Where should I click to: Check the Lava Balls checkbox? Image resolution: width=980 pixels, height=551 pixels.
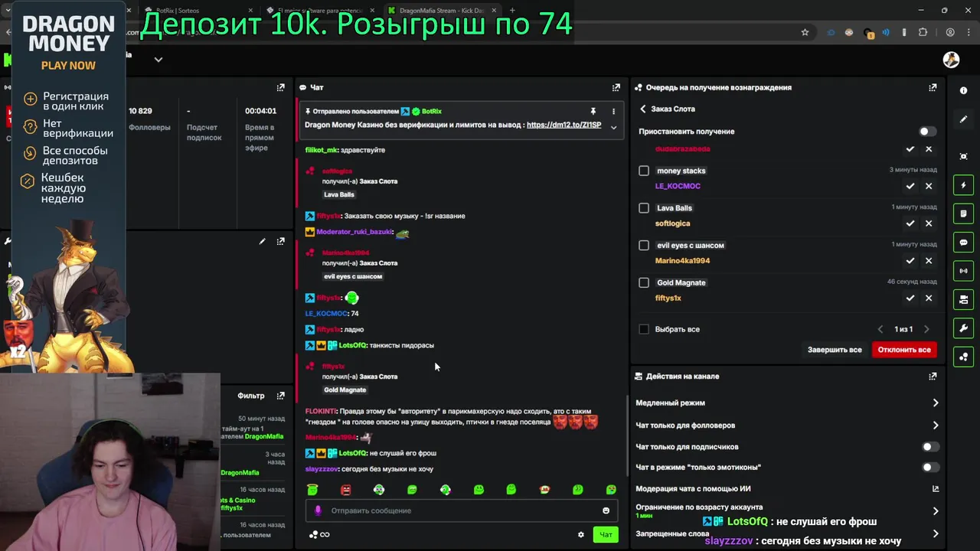pos(644,208)
